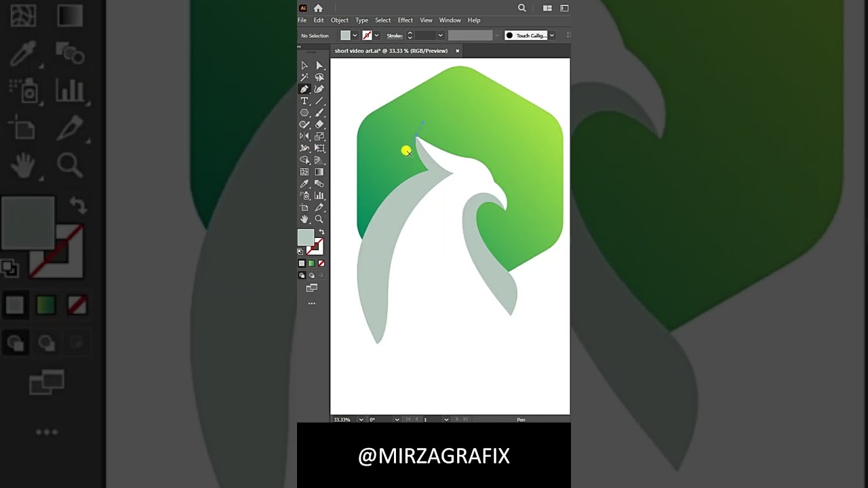Open the Effect menu
Viewport: 868px width, 488px height.
tap(406, 20)
